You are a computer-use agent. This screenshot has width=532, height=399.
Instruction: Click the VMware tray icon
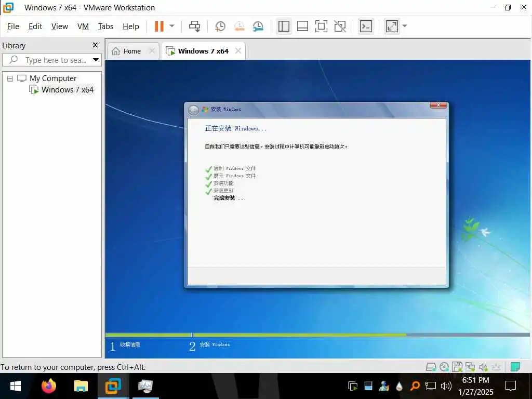[x=353, y=386]
